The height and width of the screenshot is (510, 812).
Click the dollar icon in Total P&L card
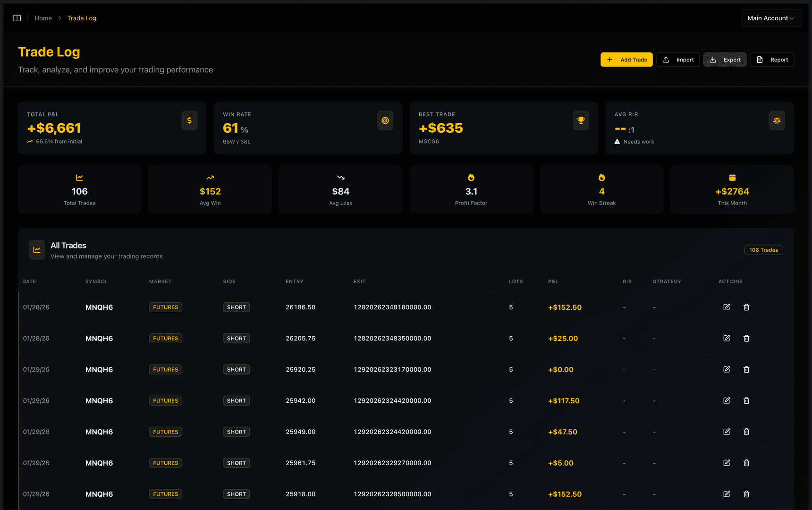point(189,120)
